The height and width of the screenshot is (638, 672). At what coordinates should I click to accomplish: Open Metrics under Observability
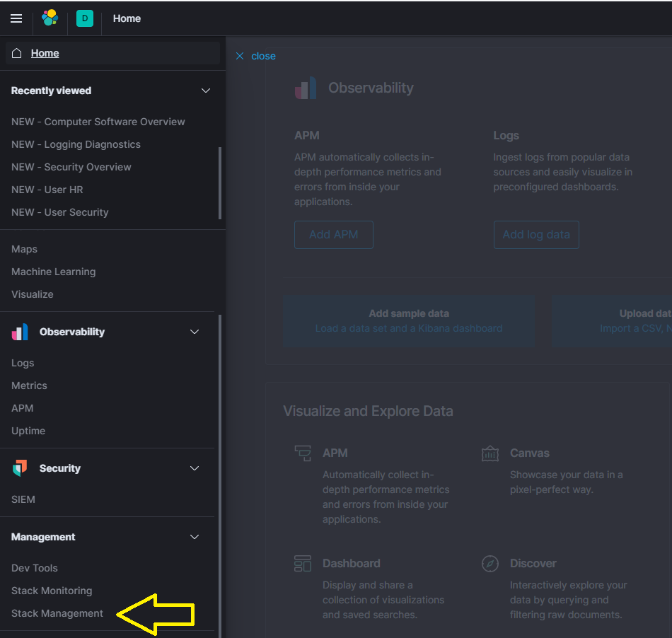[x=29, y=386]
